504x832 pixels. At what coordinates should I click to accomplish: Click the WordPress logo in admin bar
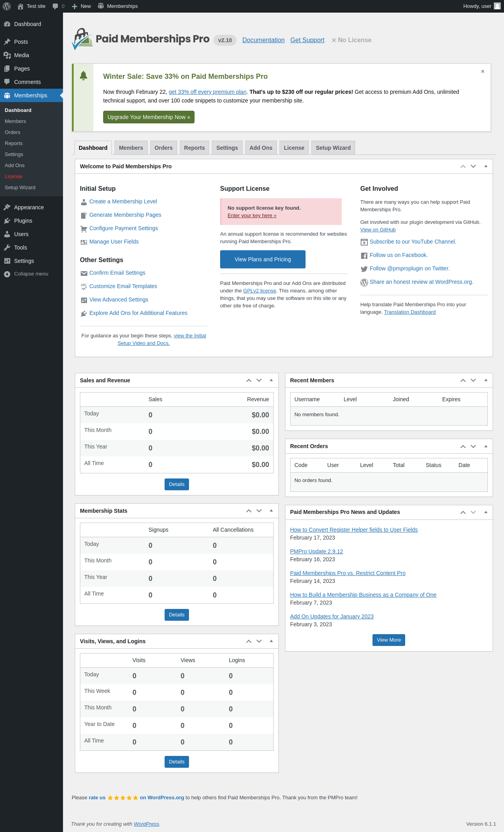click(x=7, y=6)
